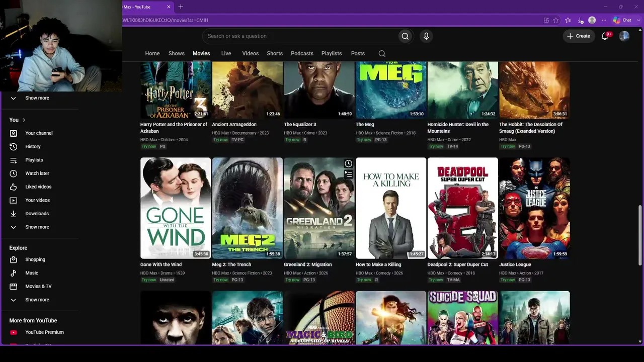Screen dimensions: 644x362
Task: Open Movies & TV under Explore
Action: 39,287
